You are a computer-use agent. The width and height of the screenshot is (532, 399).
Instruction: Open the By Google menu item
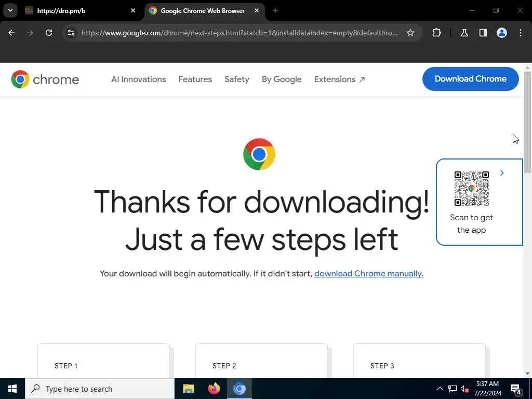click(x=282, y=79)
